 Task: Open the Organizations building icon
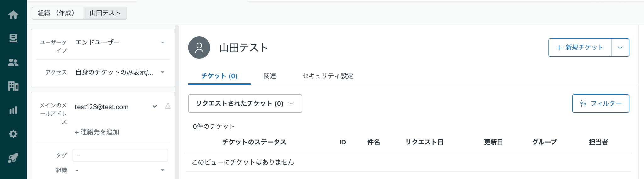(13, 86)
